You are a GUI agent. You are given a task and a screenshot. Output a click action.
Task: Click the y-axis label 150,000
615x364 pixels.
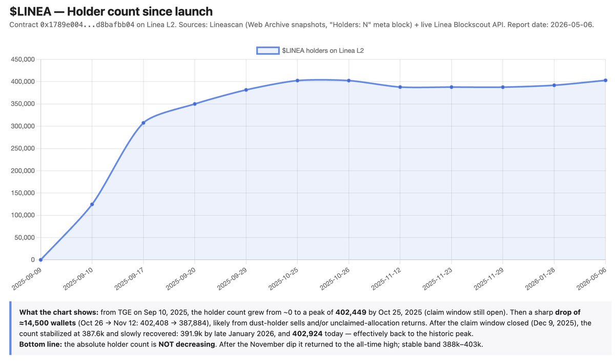click(x=22, y=193)
